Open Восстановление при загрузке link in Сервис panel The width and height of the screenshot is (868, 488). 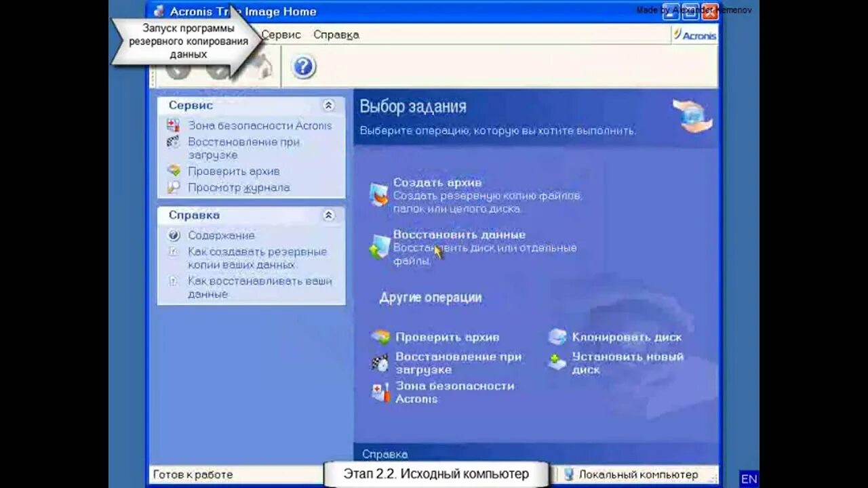tap(243, 148)
